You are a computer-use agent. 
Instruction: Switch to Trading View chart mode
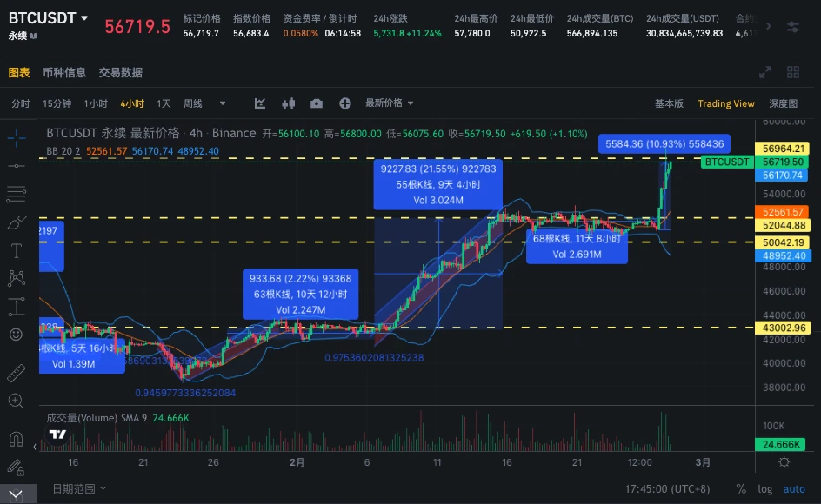coord(726,103)
